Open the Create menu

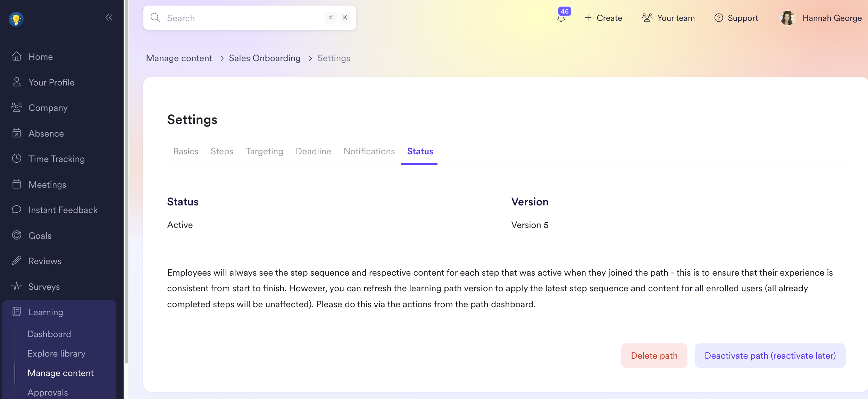(x=603, y=18)
